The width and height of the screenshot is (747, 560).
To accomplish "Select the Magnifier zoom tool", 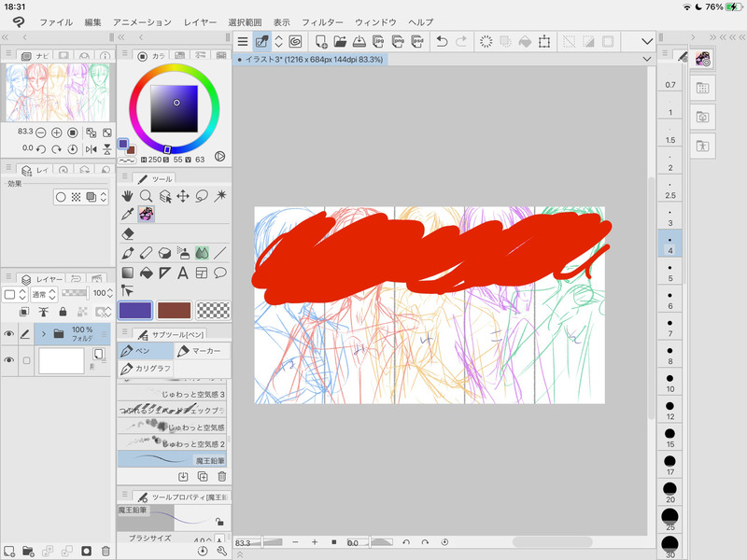I will click(146, 196).
